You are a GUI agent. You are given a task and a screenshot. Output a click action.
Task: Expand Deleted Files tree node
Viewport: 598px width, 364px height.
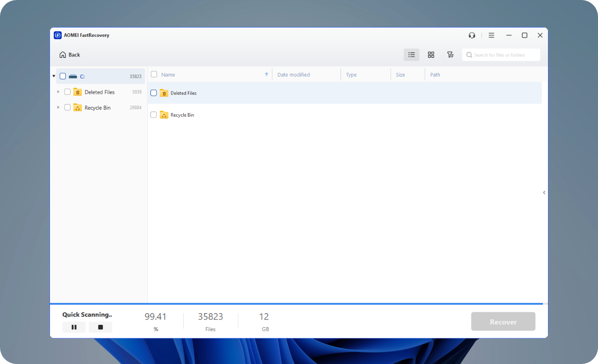58,92
